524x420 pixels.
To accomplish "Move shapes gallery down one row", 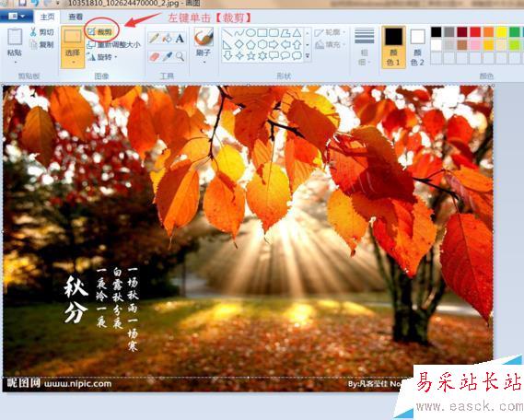I will coord(308,44).
